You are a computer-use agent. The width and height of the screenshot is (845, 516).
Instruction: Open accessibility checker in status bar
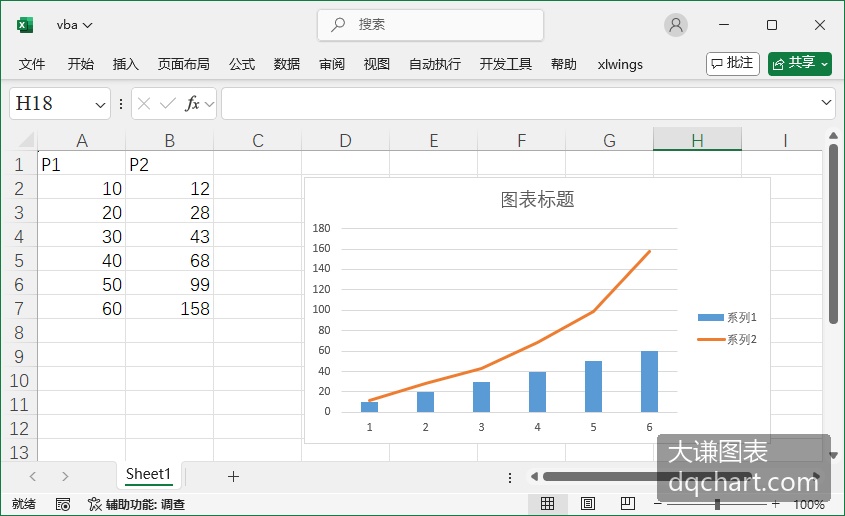[x=136, y=504]
